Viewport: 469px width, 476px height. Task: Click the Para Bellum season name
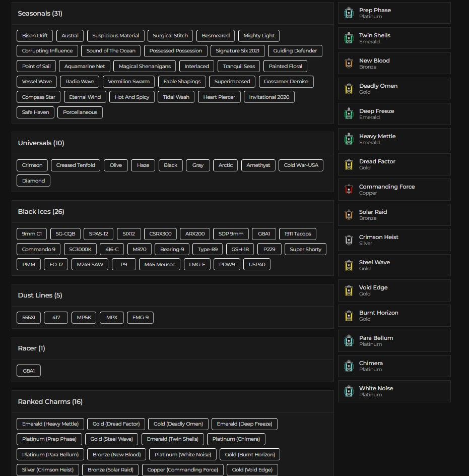[x=376, y=338]
